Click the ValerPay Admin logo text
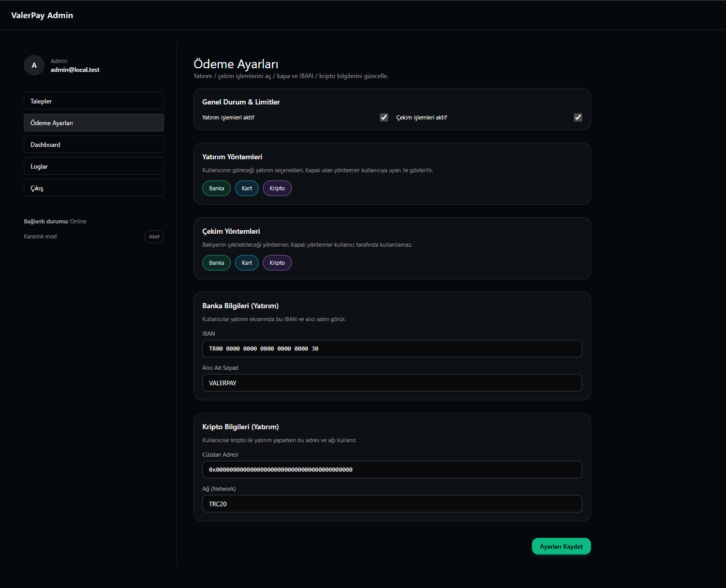 42,15
